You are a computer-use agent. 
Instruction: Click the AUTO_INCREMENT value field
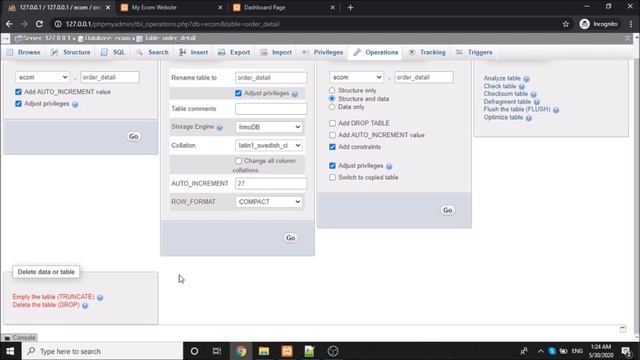pyautogui.click(x=271, y=183)
